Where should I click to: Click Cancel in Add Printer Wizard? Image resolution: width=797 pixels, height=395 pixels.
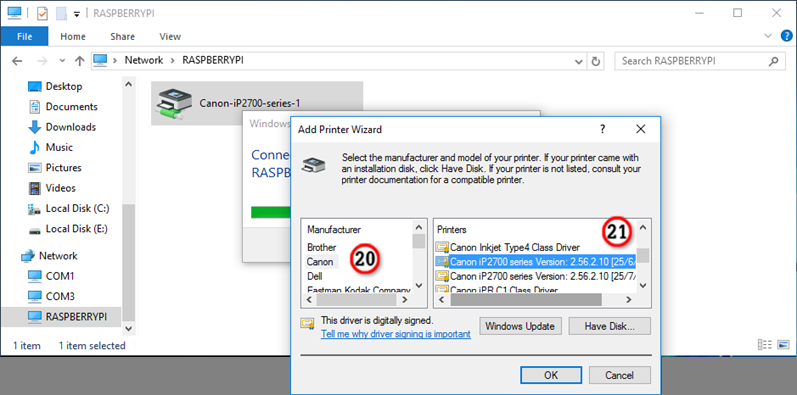pos(620,376)
